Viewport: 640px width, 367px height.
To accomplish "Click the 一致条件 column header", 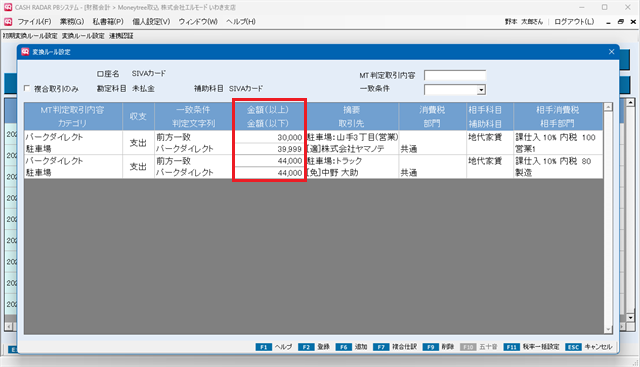I will pyautogui.click(x=193, y=110).
